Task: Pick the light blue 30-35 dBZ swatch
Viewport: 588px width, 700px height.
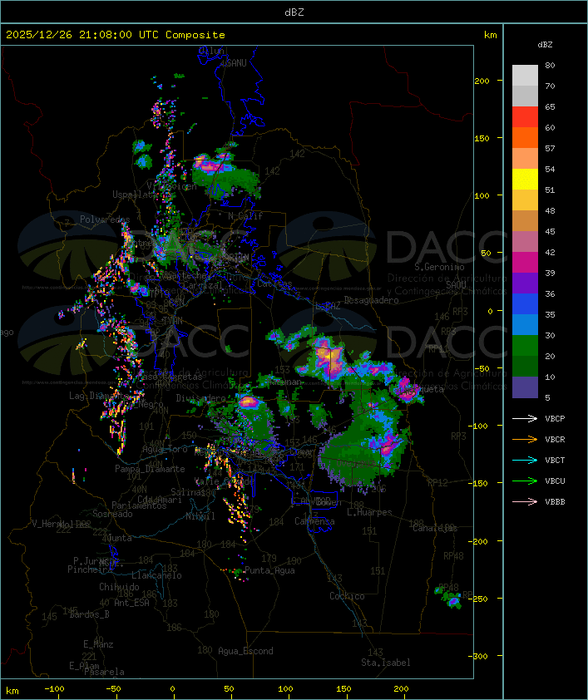Action: pos(525,324)
